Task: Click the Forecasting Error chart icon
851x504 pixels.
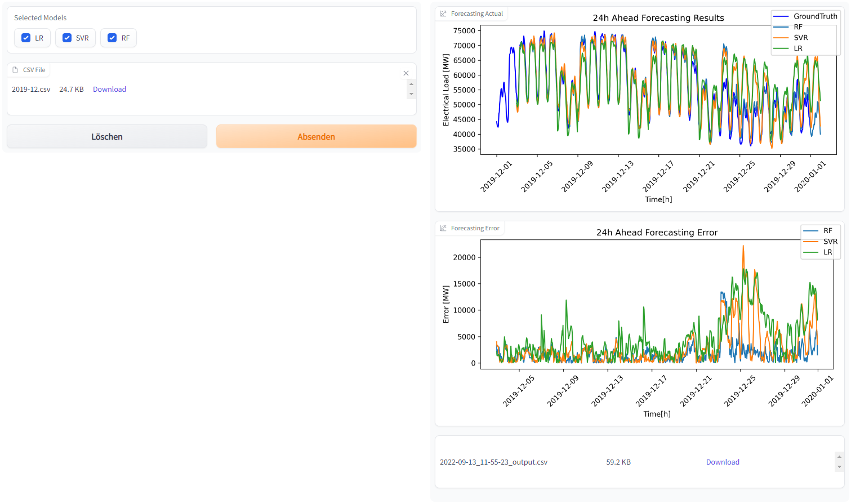Action: pos(443,228)
